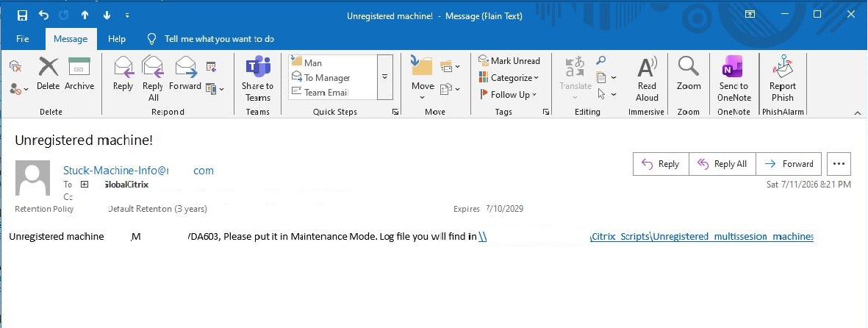Click the Translate button
This screenshot has width=868, height=328.
pos(575,78)
